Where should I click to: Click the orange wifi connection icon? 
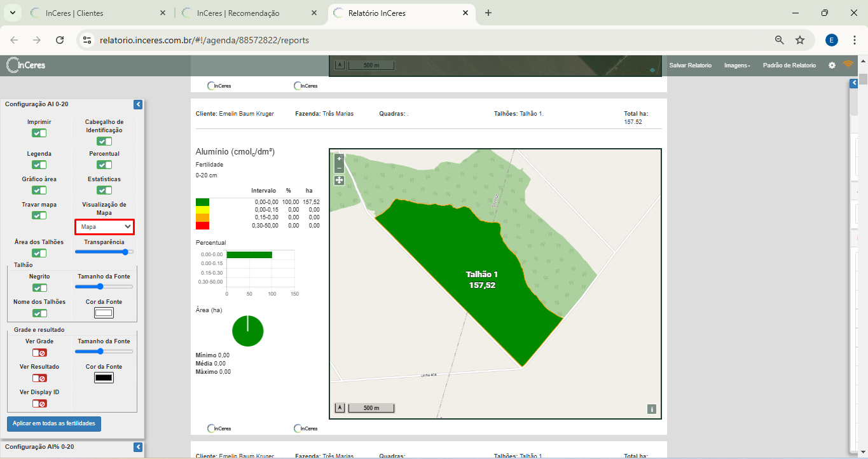click(x=848, y=64)
